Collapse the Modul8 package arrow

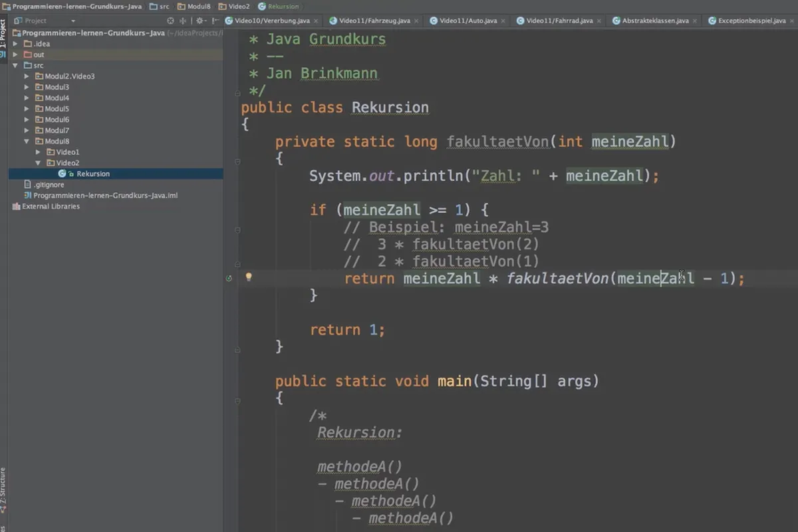pos(27,141)
